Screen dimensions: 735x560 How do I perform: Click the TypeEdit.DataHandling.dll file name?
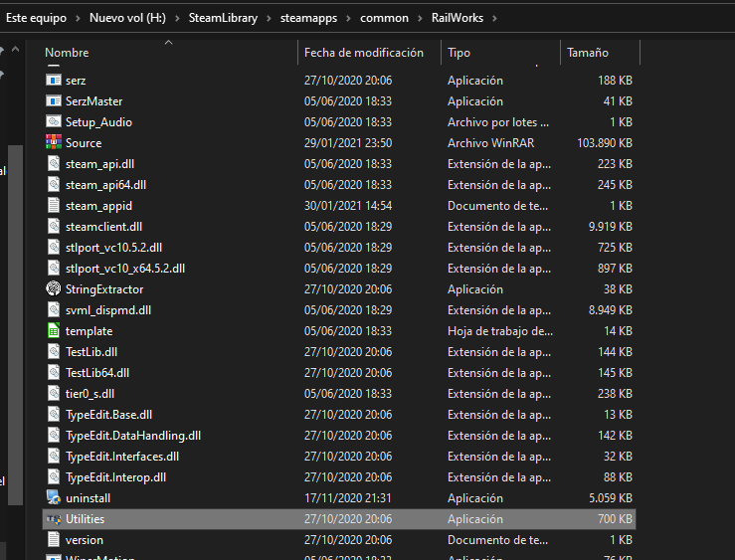click(x=133, y=436)
